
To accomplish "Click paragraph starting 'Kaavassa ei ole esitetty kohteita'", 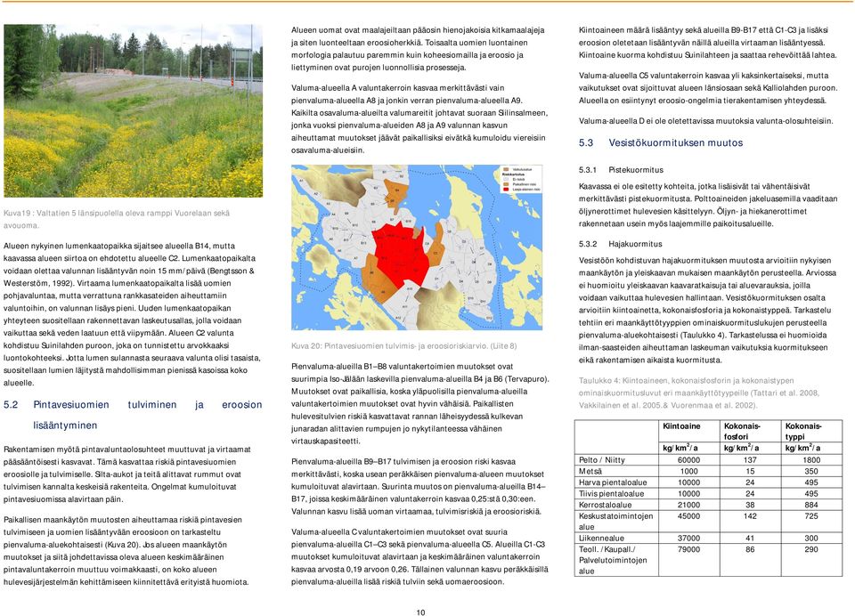I will [x=708, y=205].
